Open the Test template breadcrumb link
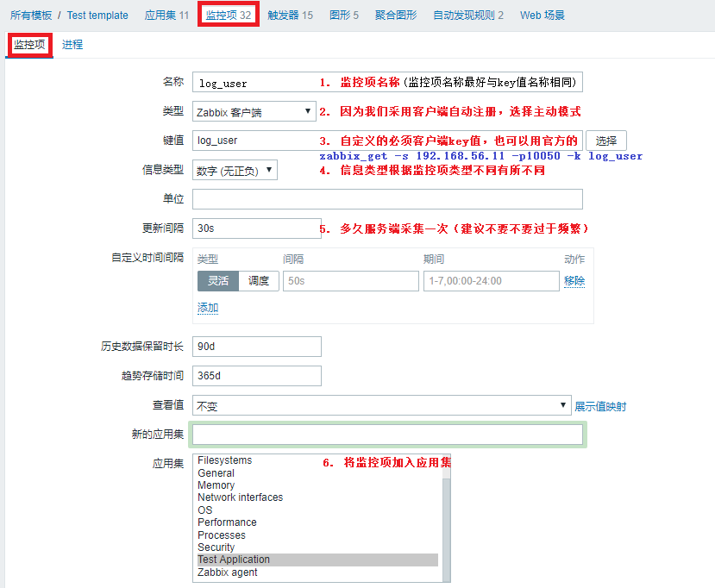 point(97,15)
